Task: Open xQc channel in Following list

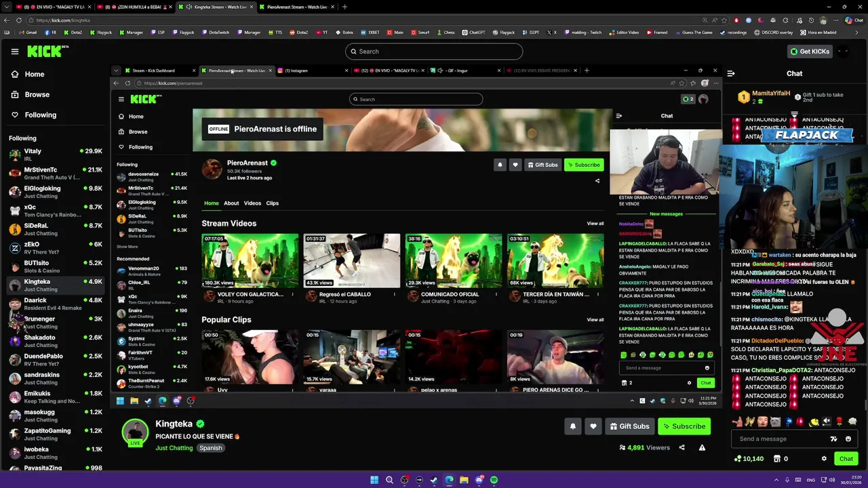Action: pyautogui.click(x=56, y=211)
